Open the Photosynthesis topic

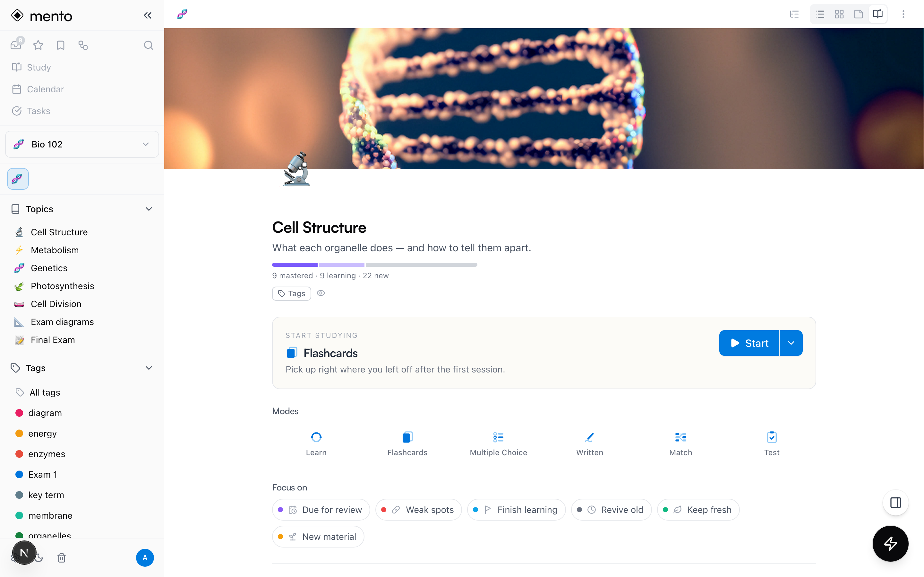pos(62,286)
